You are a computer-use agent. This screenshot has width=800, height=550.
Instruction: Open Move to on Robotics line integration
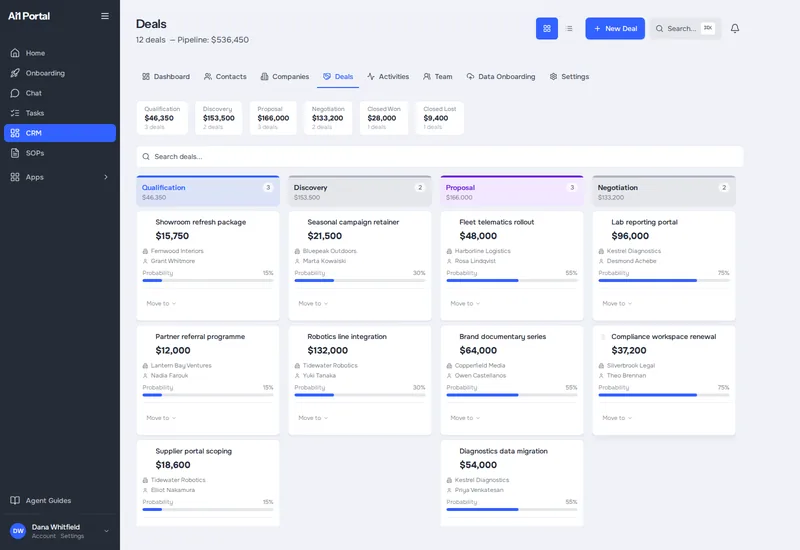click(313, 418)
